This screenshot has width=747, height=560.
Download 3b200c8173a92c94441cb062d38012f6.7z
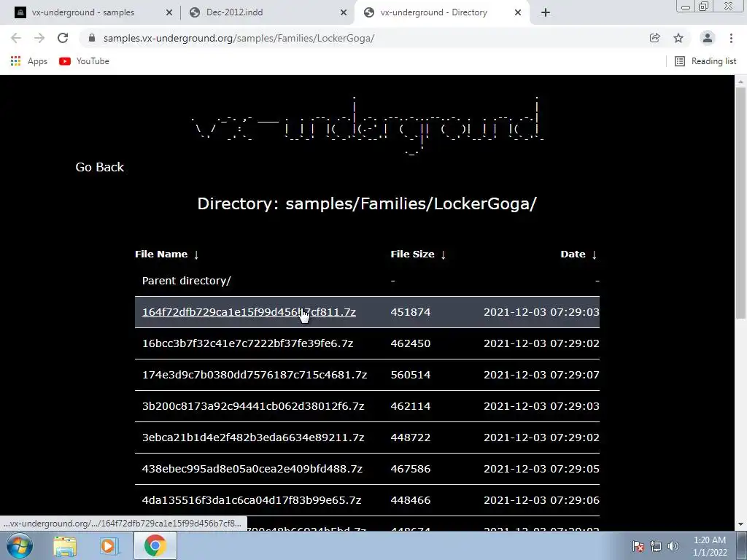pyautogui.click(x=253, y=406)
